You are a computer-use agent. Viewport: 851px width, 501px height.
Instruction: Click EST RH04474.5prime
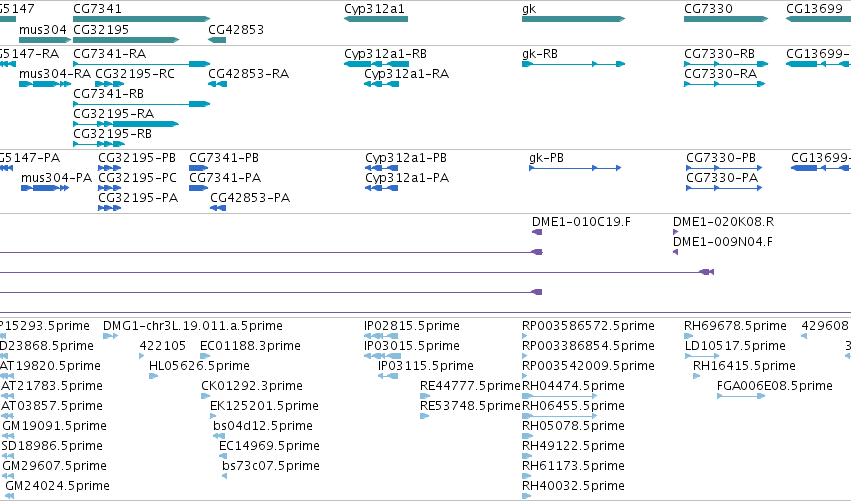pyautogui.click(x=560, y=396)
